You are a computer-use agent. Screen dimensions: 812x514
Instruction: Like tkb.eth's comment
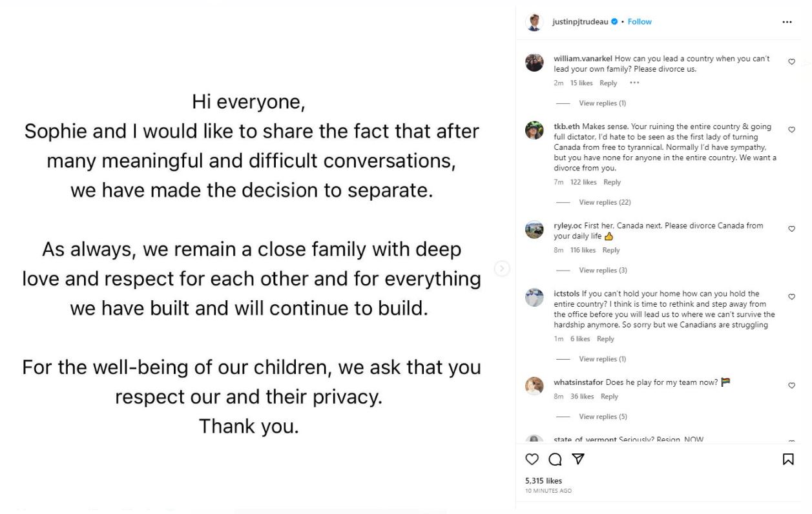click(791, 130)
